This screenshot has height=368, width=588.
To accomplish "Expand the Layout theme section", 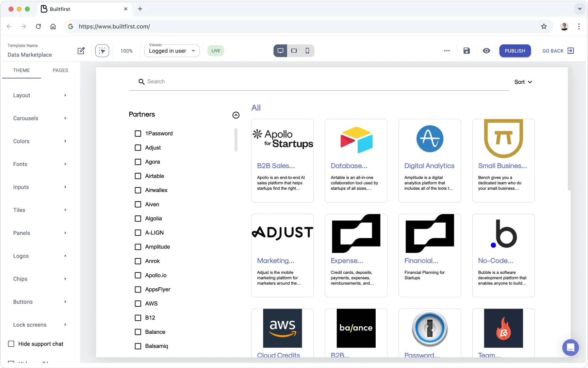I will tap(40, 95).
